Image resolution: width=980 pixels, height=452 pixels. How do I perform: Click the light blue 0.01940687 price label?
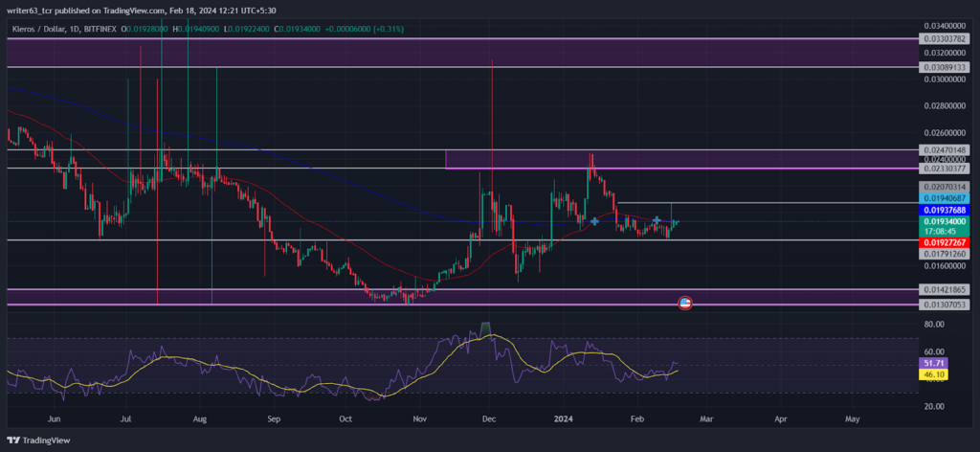point(944,197)
